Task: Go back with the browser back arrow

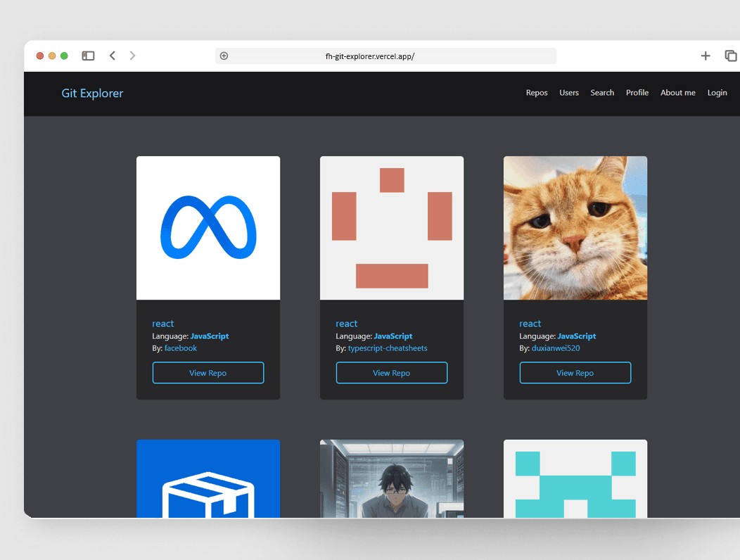Action: (113, 56)
